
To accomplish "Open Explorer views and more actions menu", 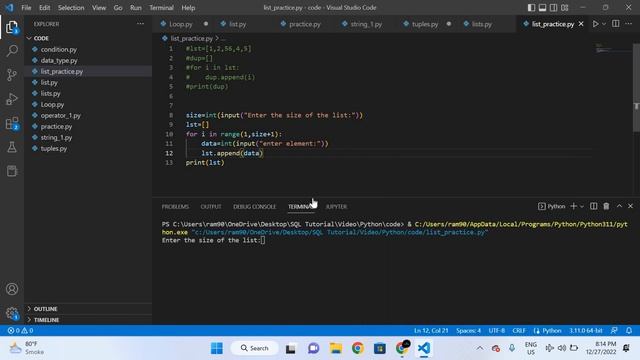I will pos(140,24).
